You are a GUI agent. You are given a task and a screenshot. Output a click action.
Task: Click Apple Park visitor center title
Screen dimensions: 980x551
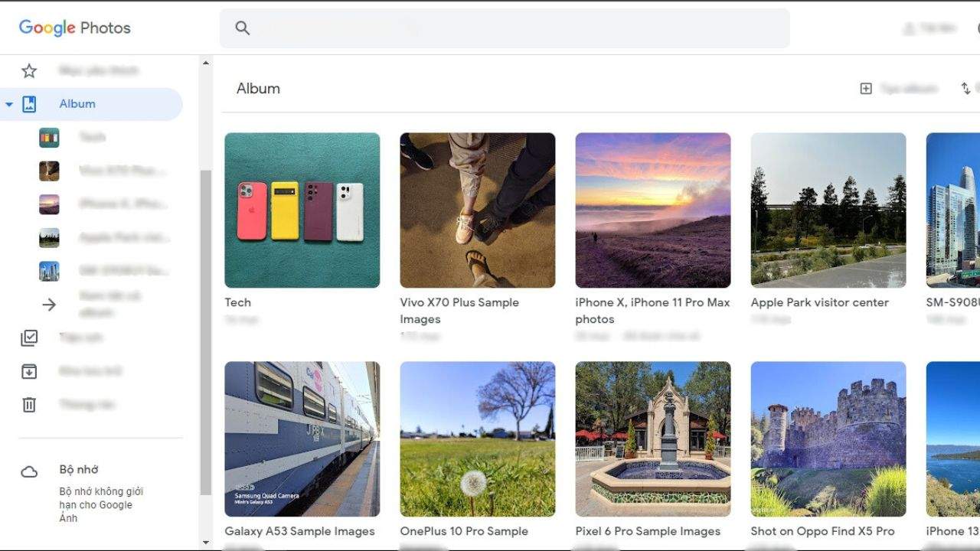coord(819,302)
